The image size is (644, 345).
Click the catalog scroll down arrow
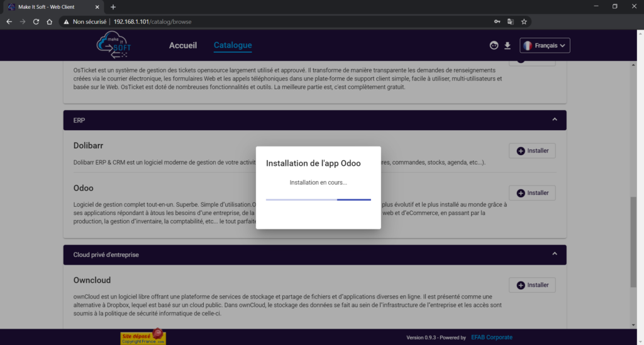point(633,325)
